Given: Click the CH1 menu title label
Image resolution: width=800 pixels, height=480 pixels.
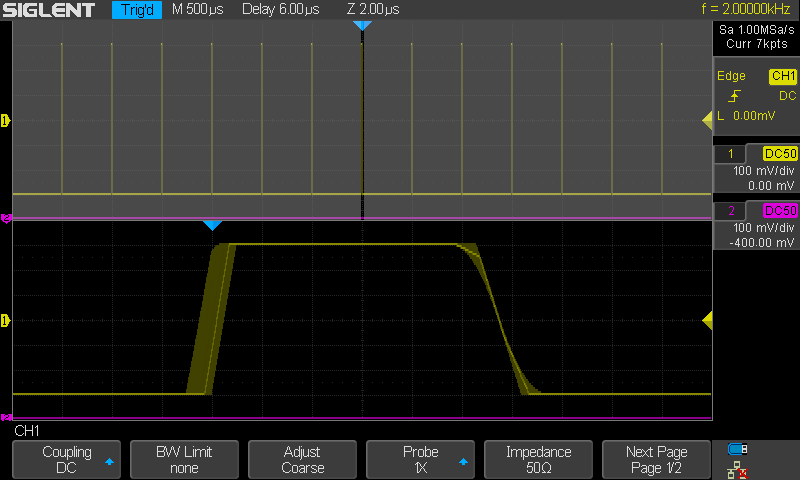Looking at the screenshot, I should click(x=27, y=431).
